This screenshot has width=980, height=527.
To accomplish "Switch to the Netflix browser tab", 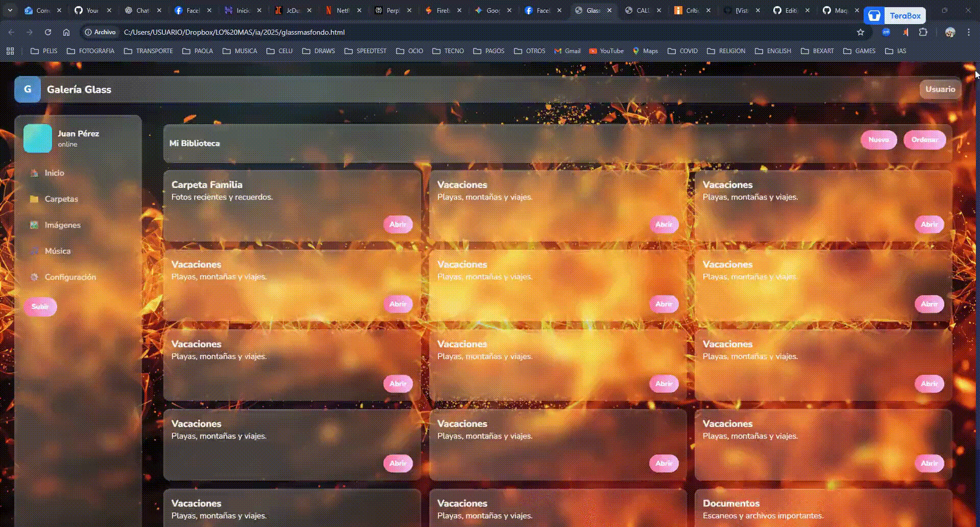I will 338,10.
